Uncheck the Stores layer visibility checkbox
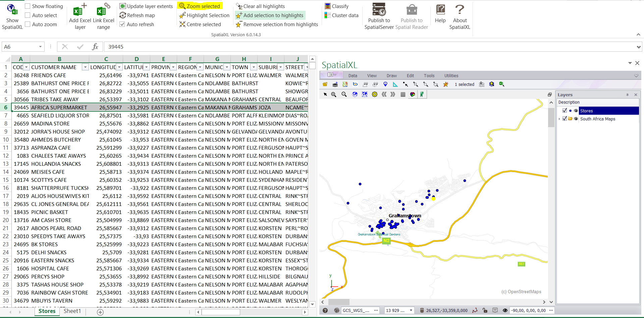 tap(564, 110)
